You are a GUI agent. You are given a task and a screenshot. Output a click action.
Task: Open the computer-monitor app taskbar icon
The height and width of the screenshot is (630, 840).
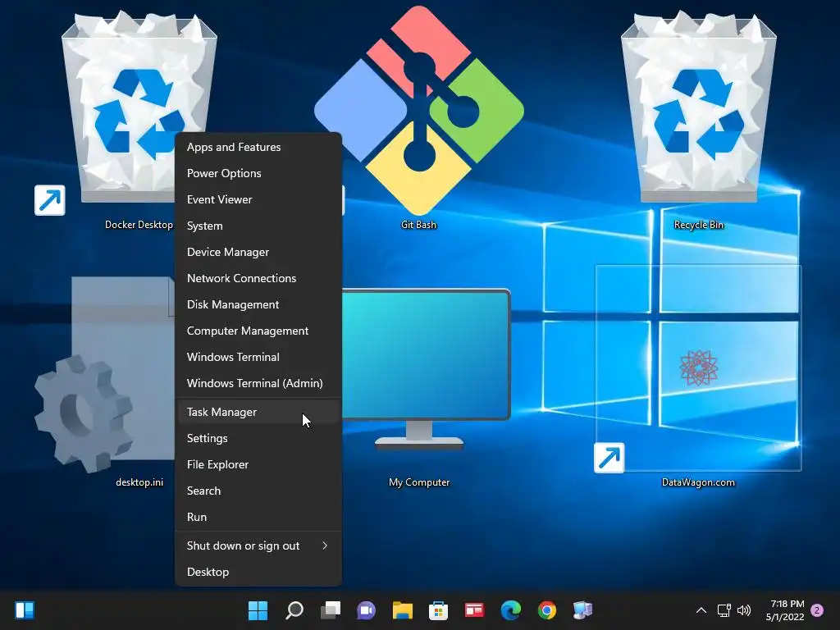click(x=583, y=610)
